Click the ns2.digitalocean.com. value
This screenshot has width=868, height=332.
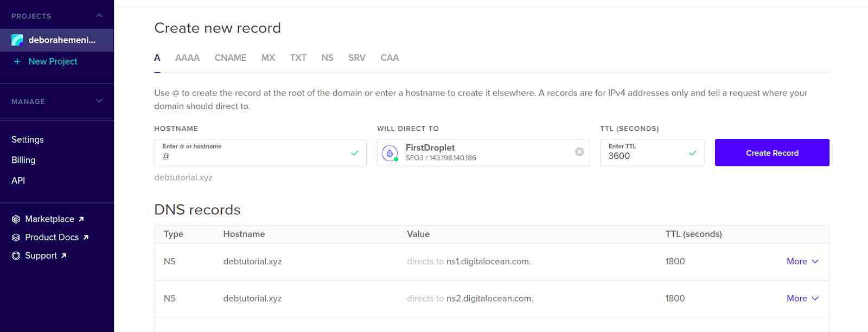(489, 298)
